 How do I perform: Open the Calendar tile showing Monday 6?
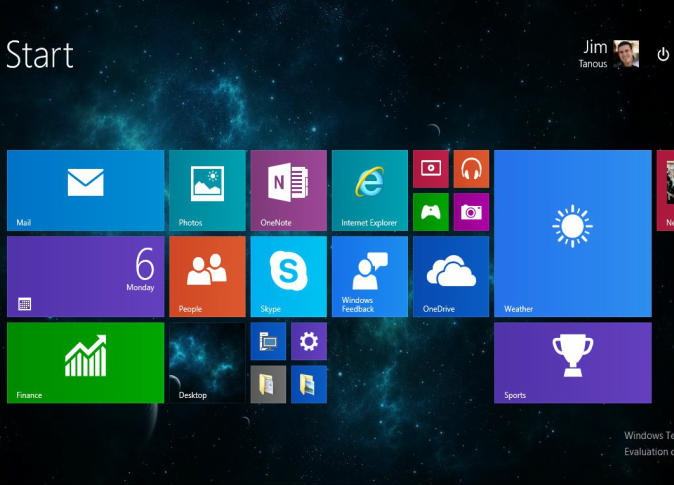click(x=85, y=276)
